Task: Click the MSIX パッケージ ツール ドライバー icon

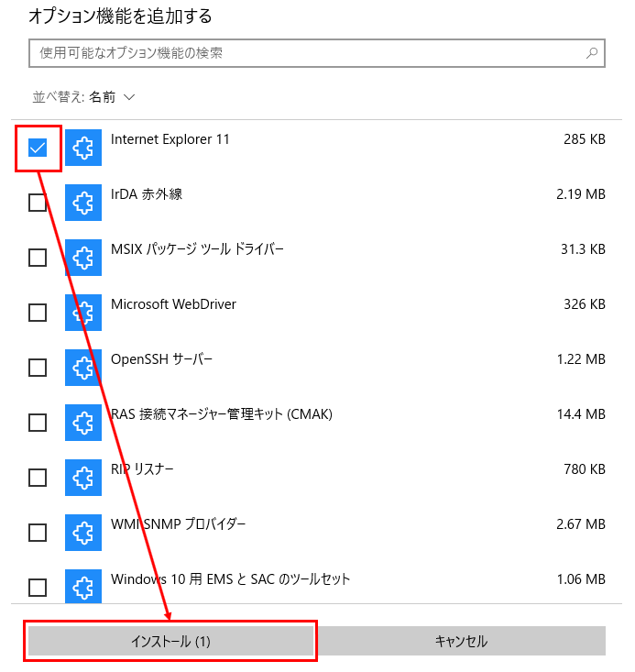Action: pyautogui.click(x=83, y=258)
